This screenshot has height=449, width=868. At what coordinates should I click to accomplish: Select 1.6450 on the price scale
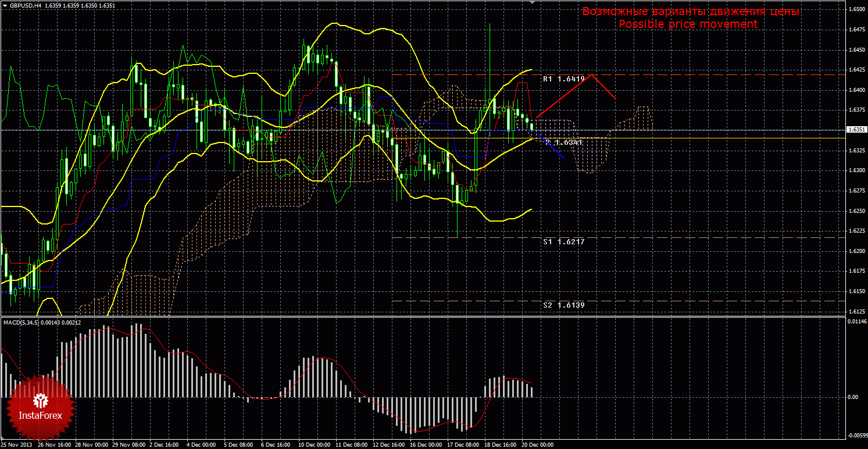[x=856, y=49]
